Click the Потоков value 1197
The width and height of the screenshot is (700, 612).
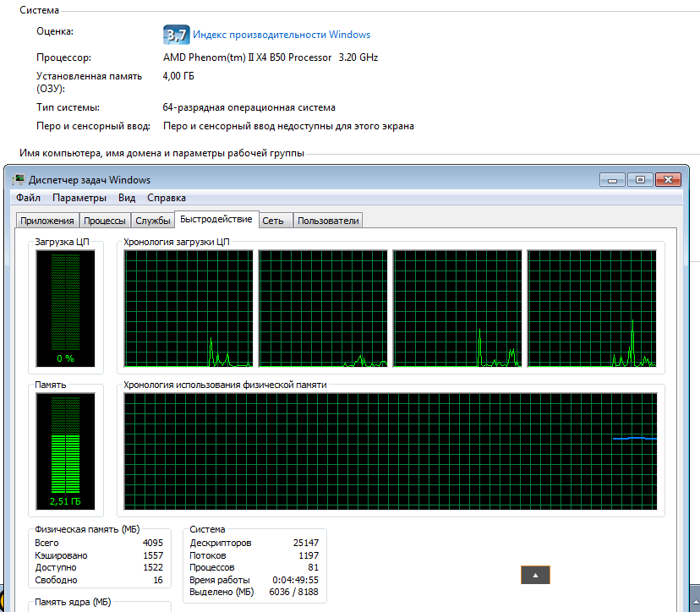[x=309, y=555]
